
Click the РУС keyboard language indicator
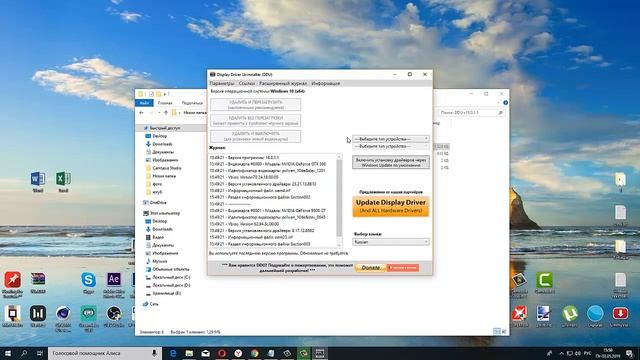[587, 353]
